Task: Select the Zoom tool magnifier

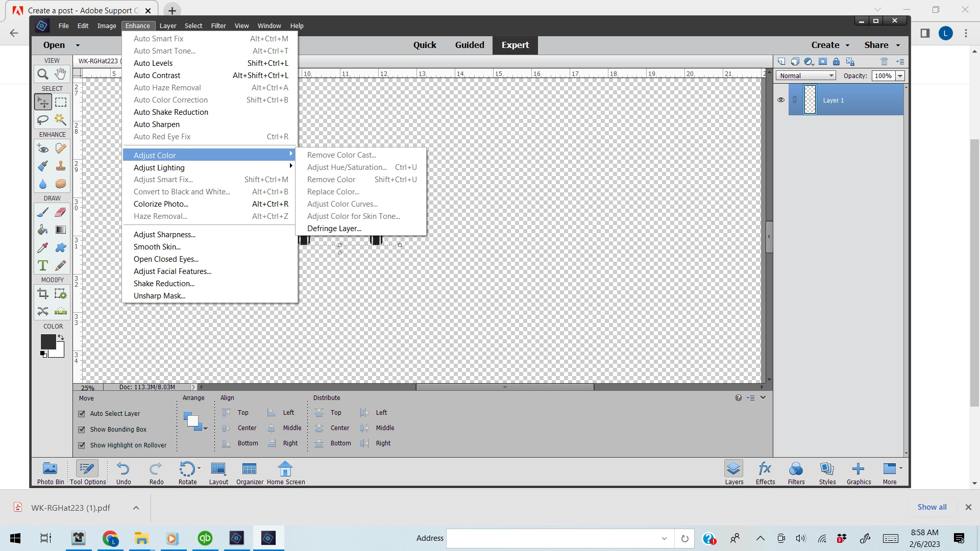Action: pos(43,74)
